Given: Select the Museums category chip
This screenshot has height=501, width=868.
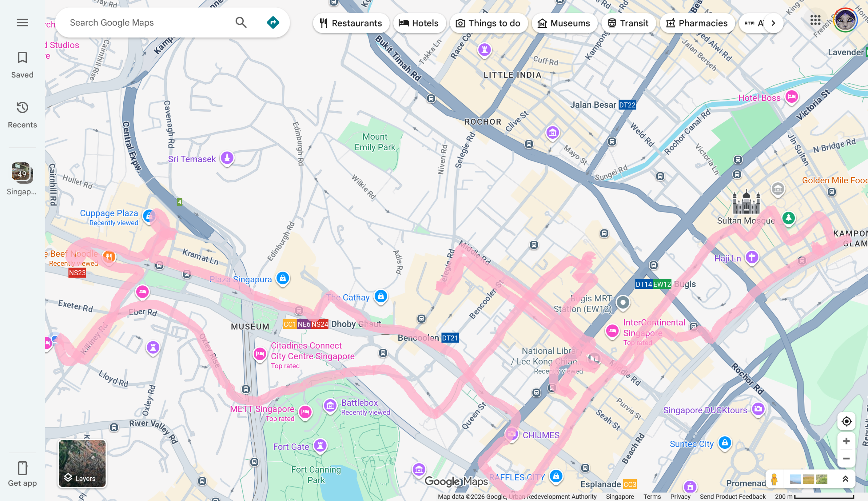Looking at the screenshot, I should (x=564, y=23).
